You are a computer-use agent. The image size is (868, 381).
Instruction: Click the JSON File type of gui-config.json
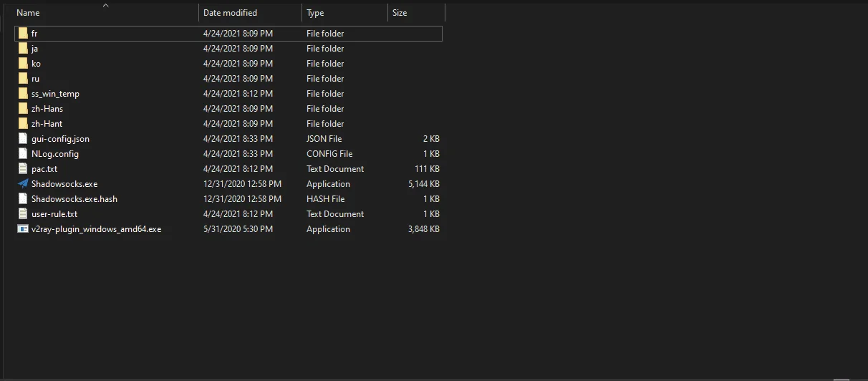tap(324, 139)
